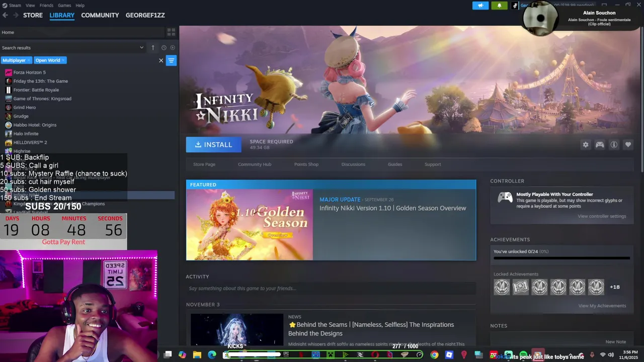644x362 pixels.
Task: Click the activity comment input field
Action: tap(331, 289)
